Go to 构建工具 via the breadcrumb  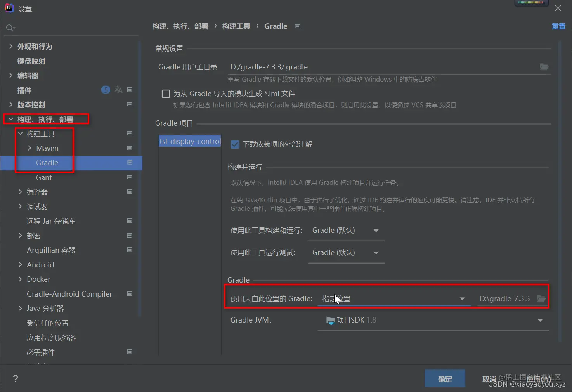(236, 26)
